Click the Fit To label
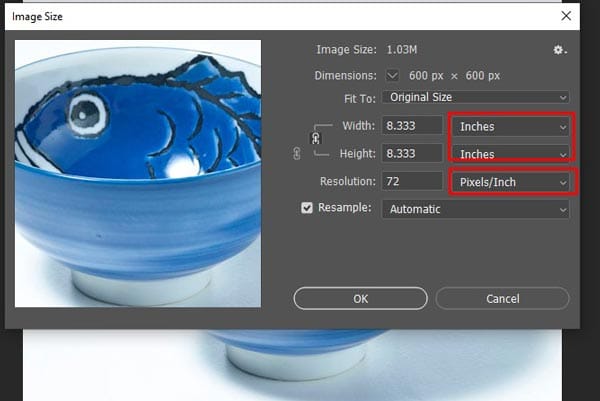Viewport: 600px width, 401px height. click(x=360, y=99)
